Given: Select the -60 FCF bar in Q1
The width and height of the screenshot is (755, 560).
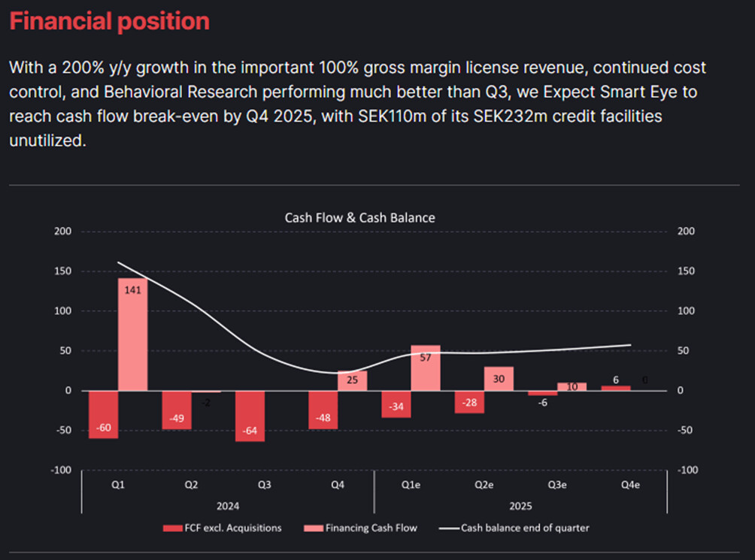Looking at the screenshot, I should tap(104, 414).
